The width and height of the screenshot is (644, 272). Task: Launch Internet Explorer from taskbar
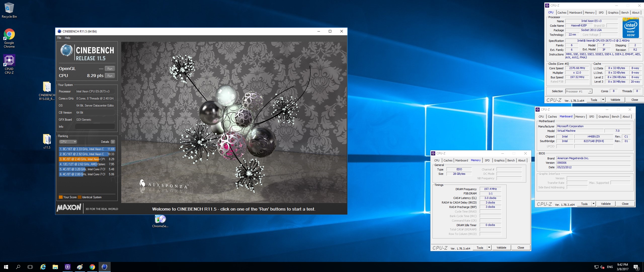pos(43,267)
